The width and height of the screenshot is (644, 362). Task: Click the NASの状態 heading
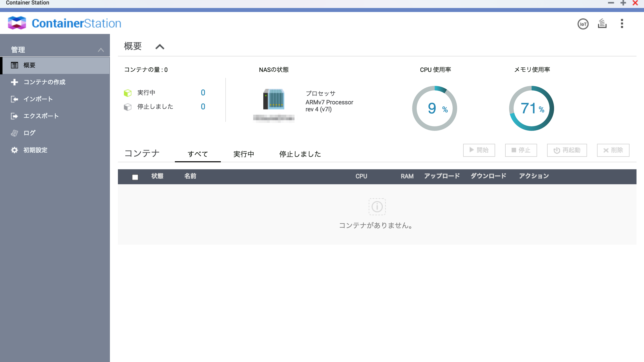coord(274,70)
